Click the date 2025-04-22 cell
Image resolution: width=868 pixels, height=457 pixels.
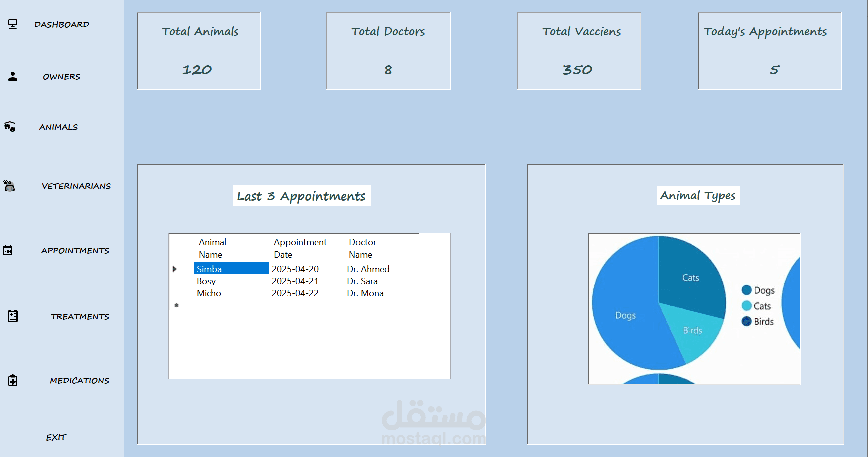tap(306, 293)
